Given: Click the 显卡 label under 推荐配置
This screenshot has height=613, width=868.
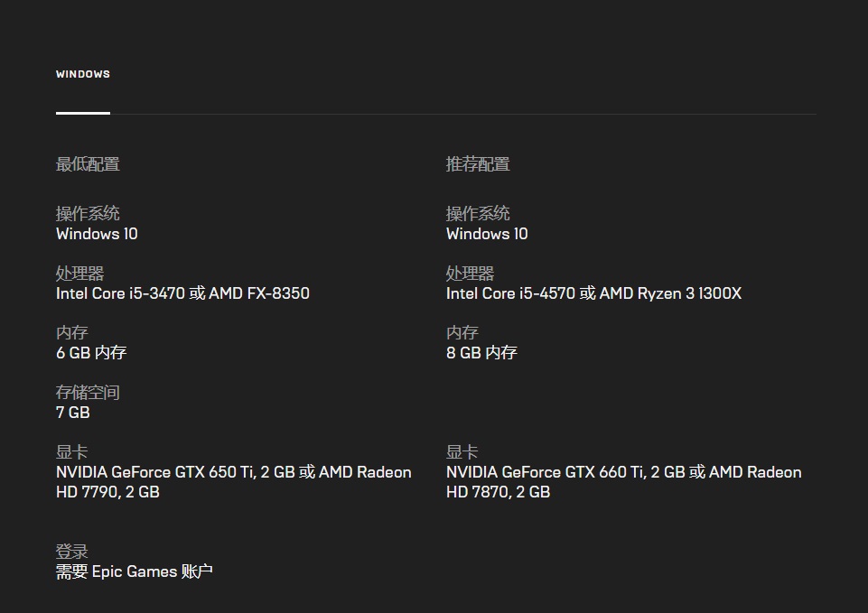Looking at the screenshot, I should coord(462,452).
